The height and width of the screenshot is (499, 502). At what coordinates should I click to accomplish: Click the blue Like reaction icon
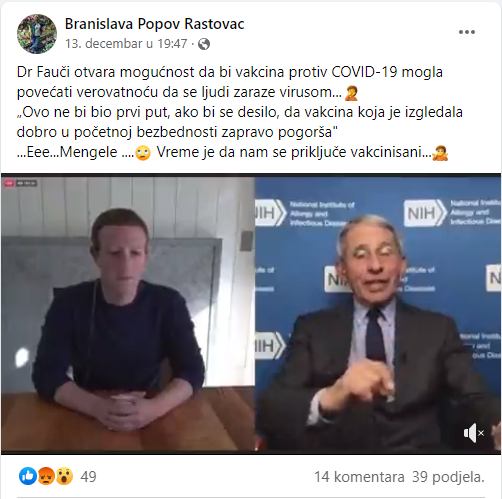pyautogui.click(x=28, y=476)
